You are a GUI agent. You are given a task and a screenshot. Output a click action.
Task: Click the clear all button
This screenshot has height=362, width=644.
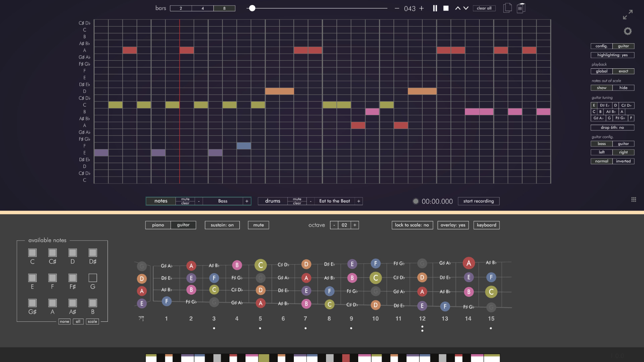484,8
